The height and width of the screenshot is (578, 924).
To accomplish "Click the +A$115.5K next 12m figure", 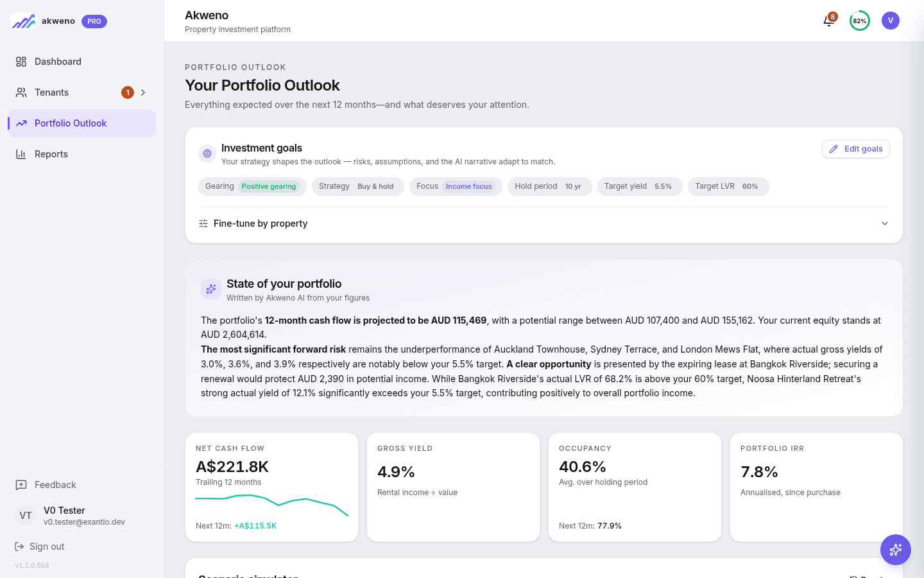I will click(255, 526).
